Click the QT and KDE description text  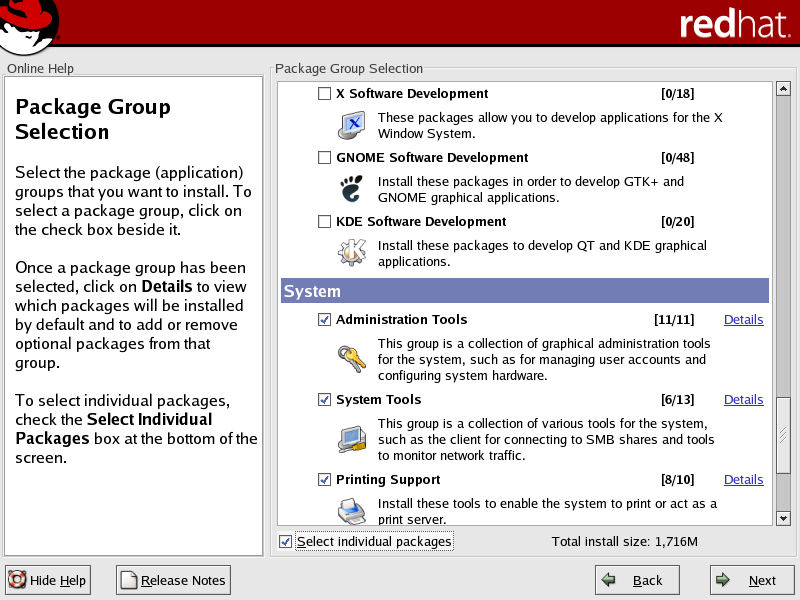tap(542, 253)
